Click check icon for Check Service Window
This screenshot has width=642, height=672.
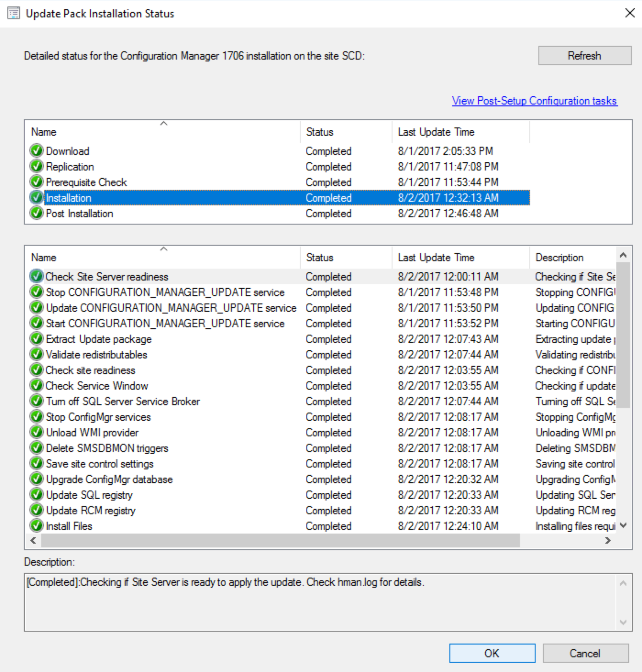(37, 386)
